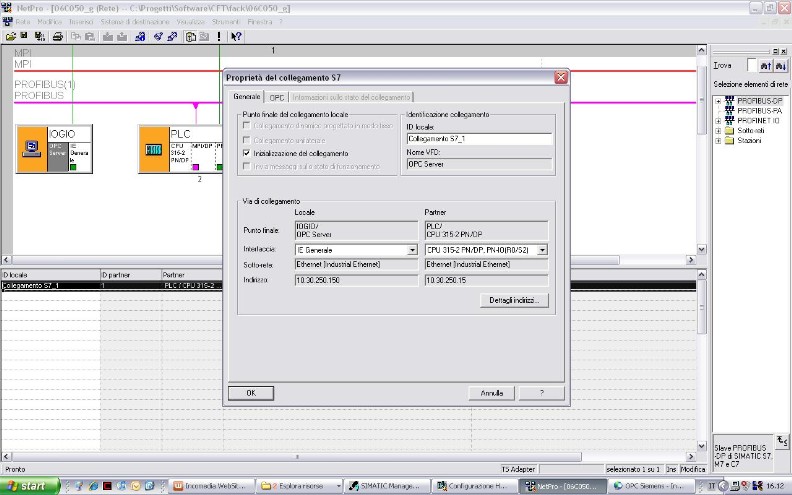Image resolution: width=792 pixels, height=495 pixels.
Task: Open OPC Siemens browser window from taskbar
Action: click(650, 486)
